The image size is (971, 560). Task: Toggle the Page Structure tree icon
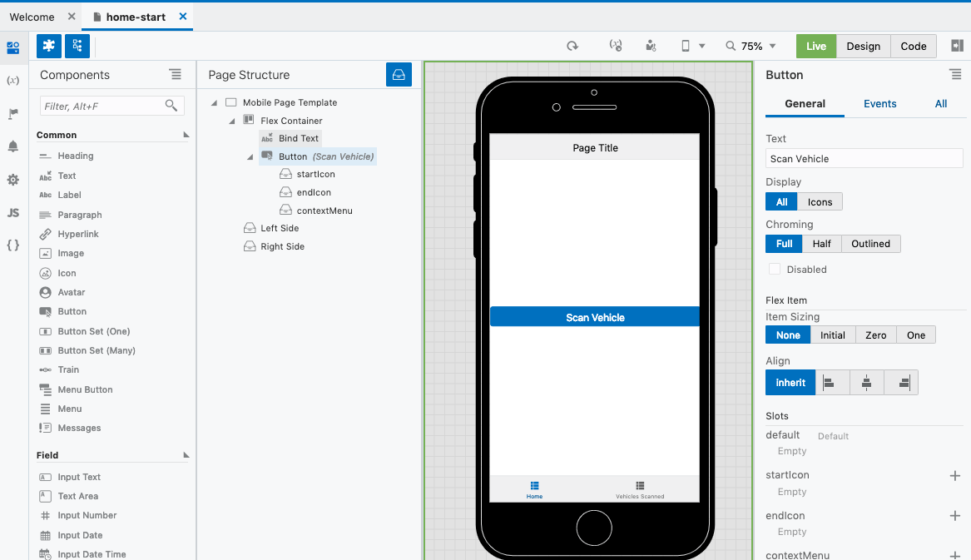[77, 47]
